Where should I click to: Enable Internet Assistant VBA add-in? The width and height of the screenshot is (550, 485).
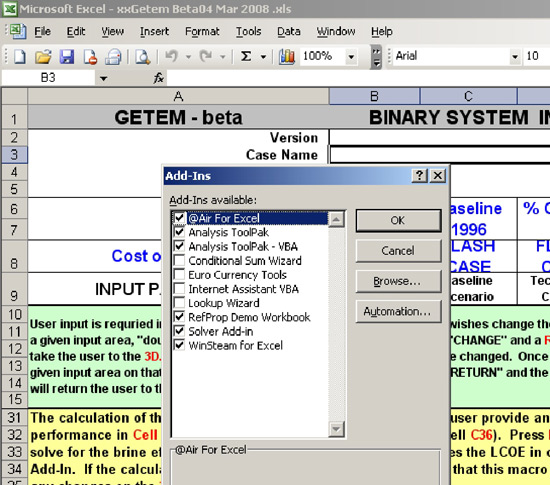tap(179, 289)
